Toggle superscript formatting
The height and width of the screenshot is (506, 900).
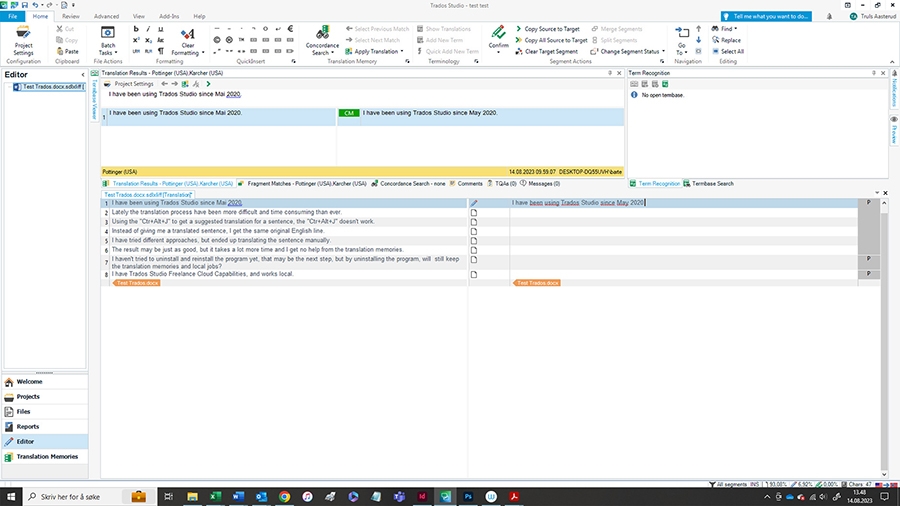136,40
